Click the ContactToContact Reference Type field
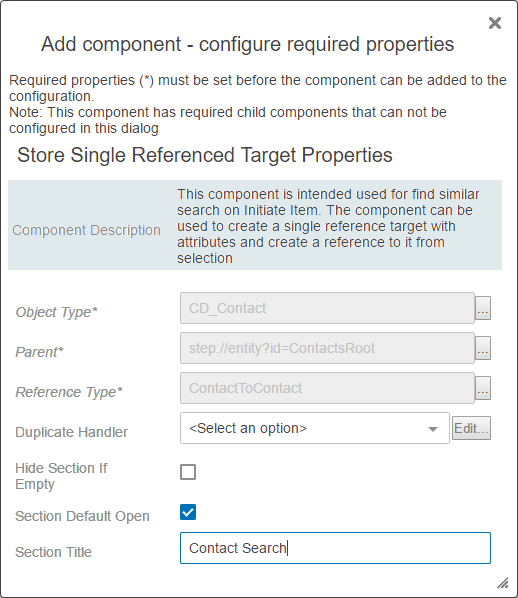This screenshot has height=598, width=518. point(327,388)
